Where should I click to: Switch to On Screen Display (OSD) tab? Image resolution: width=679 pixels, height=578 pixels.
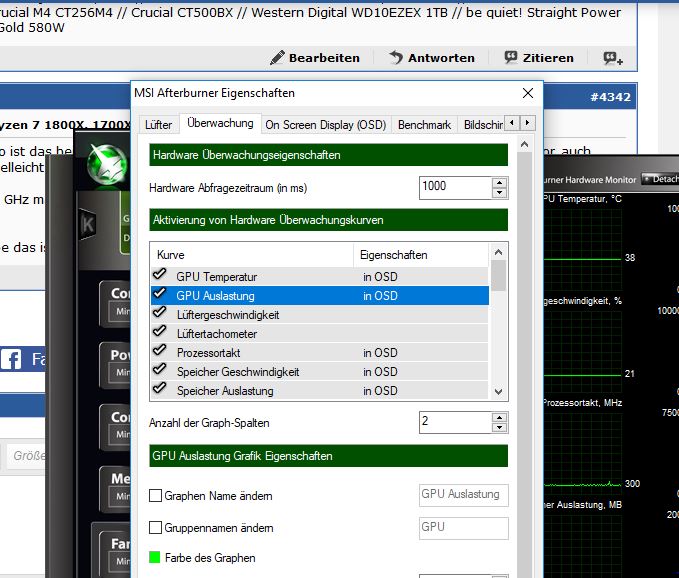[326, 125]
